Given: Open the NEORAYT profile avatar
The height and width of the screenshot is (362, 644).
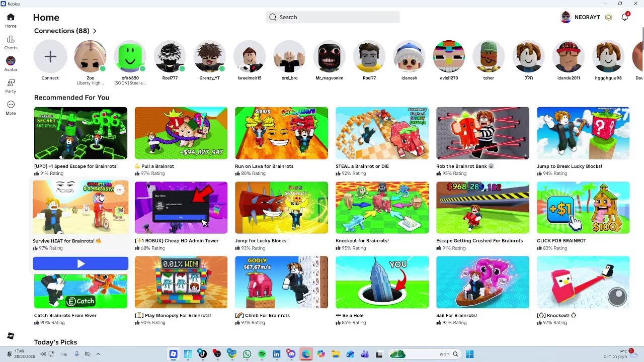Looking at the screenshot, I should click(x=566, y=17).
